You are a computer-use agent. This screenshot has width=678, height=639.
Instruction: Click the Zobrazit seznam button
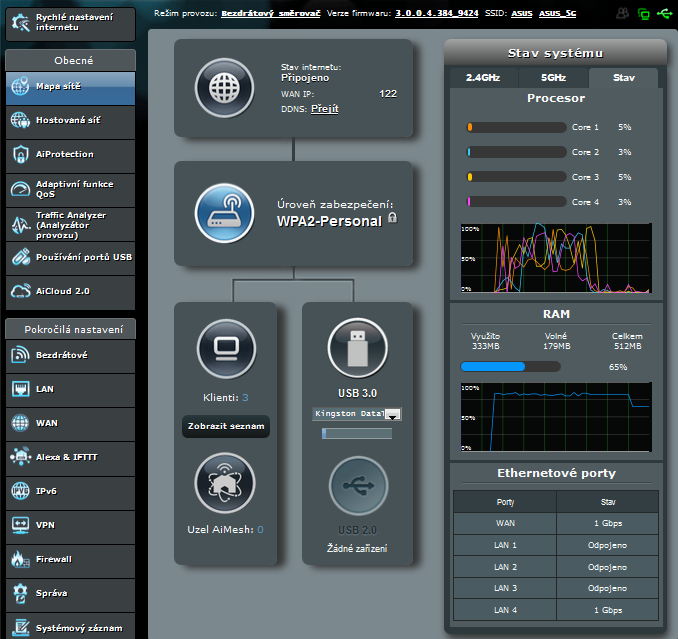[x=225, y=427]
